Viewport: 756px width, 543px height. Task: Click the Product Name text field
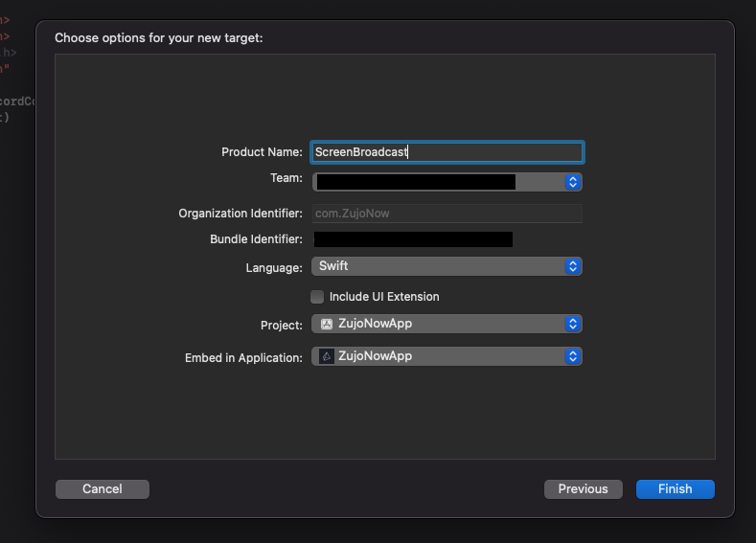tap(447, 152)
